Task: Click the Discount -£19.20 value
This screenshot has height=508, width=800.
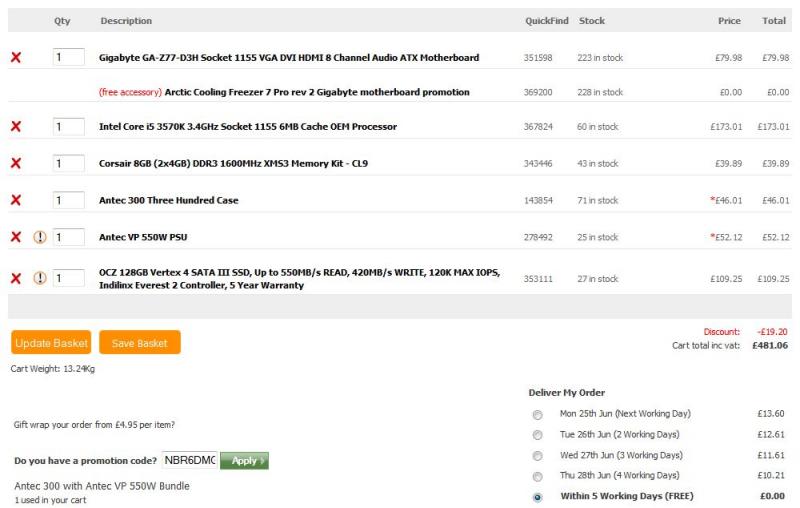Action: 772,332
